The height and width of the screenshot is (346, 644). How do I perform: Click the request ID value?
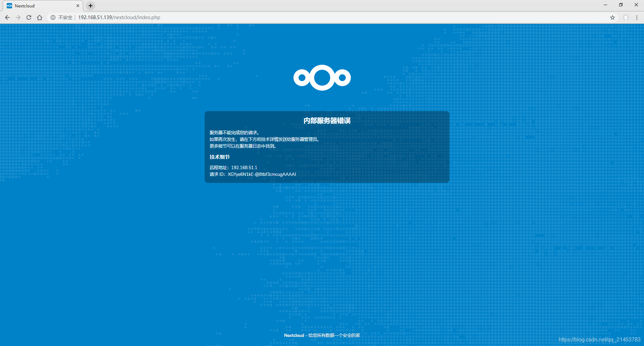tap(262, 174)
